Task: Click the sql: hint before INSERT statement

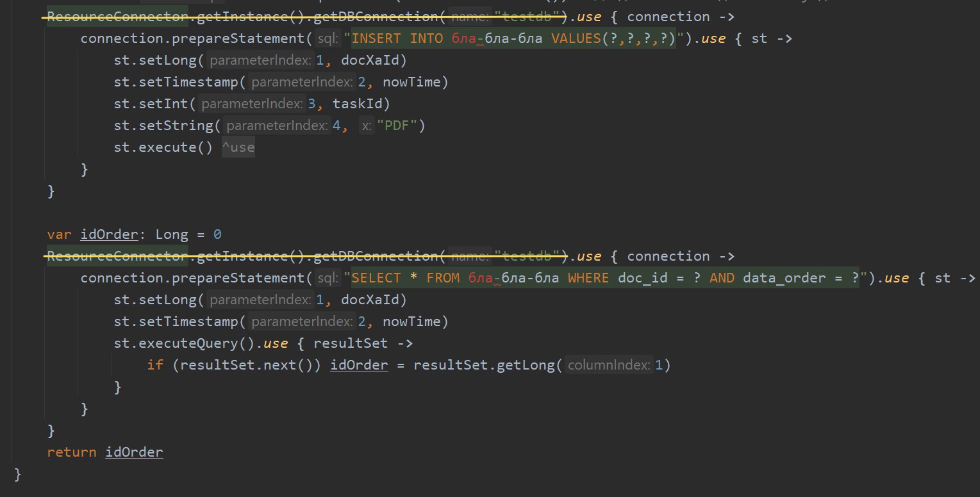Action: point(328,39)
